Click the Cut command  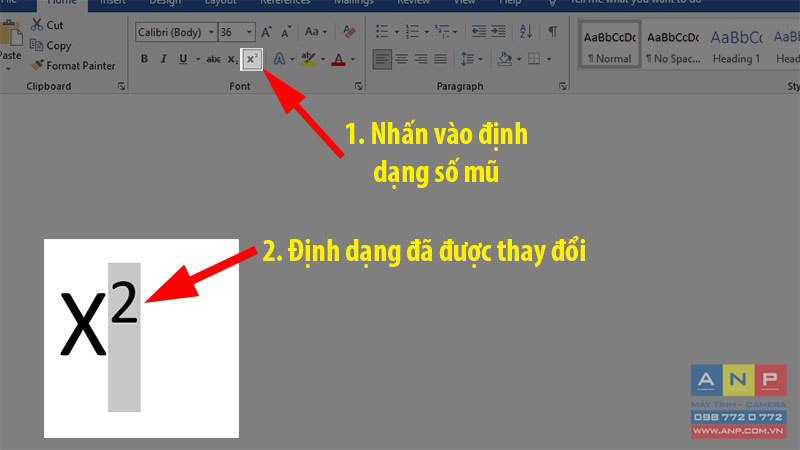click(x=47, y=25)
